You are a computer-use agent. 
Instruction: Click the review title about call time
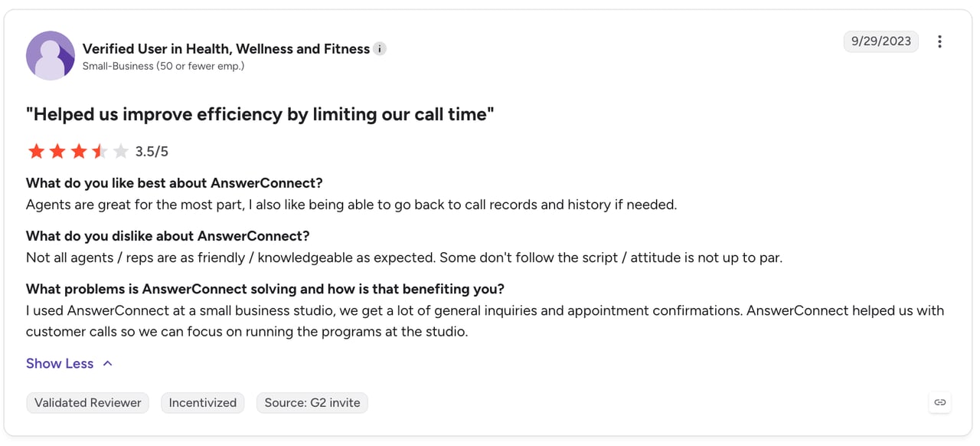click(260, 115)
